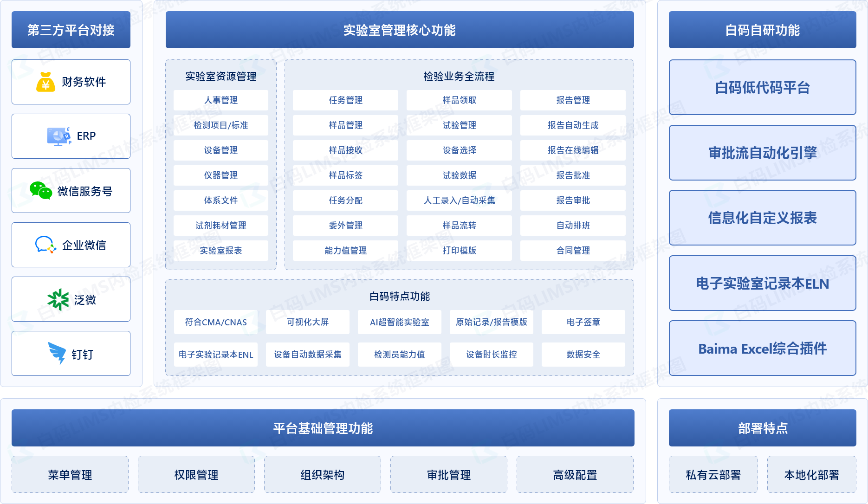
Task: Select the 平台基础管理功能 header
Action: pos(323,428)
